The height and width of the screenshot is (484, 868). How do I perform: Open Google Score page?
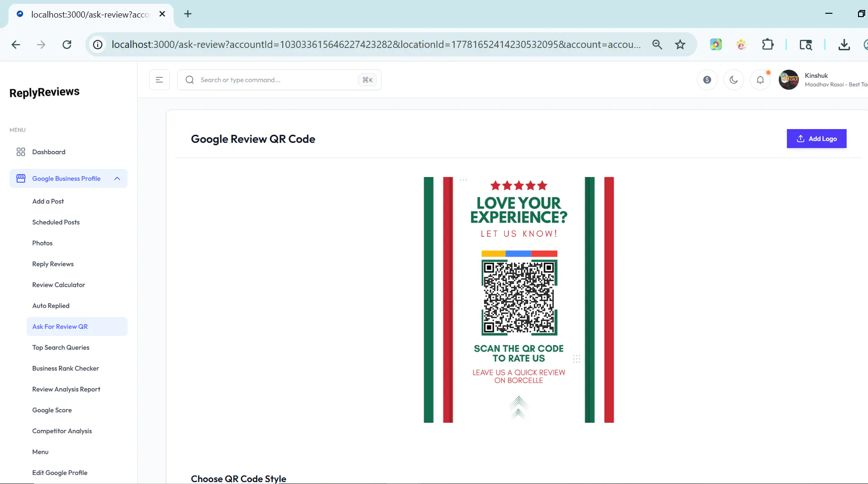pos(52,410)
